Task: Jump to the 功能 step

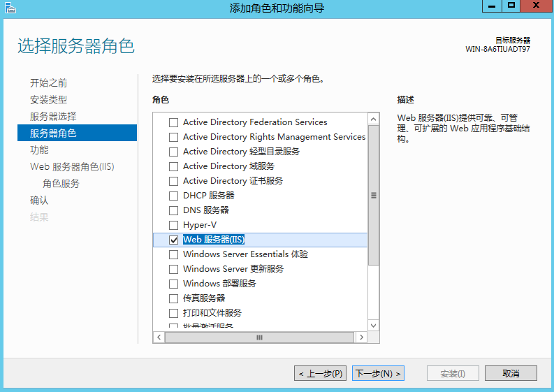Action: [40, 150]
